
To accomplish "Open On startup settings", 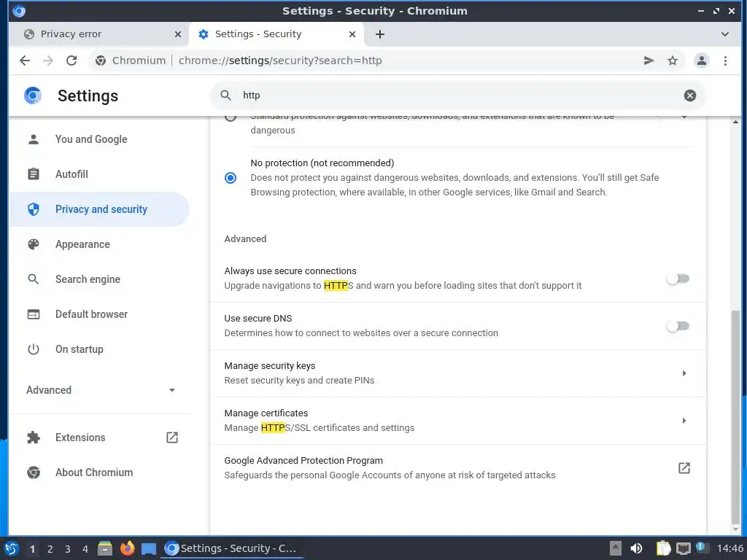I will coord(99,349).
